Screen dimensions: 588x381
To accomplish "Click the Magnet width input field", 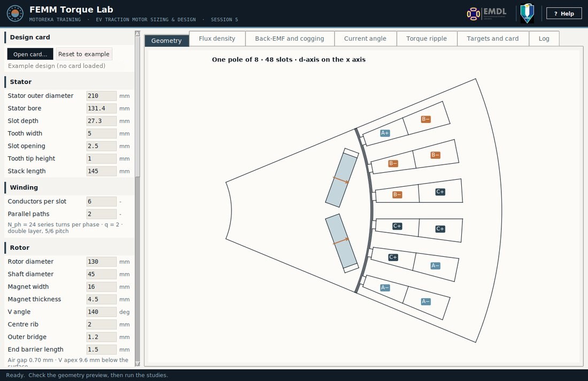I will pos(101,287).
